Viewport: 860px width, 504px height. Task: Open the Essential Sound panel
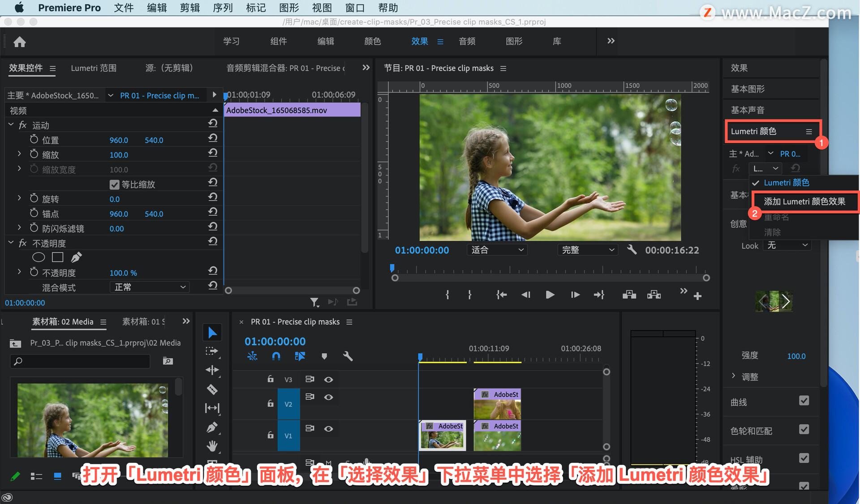pyautogui.click(x=748, y=110)
